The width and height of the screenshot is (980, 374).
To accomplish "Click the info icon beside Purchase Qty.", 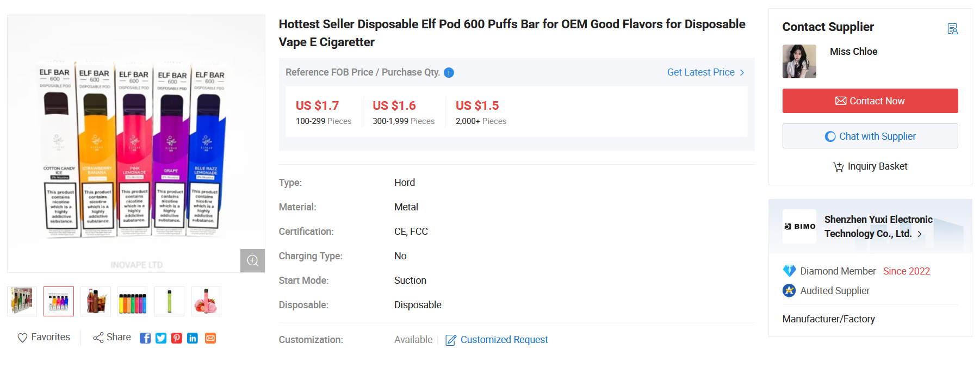I will click(449, 73).
